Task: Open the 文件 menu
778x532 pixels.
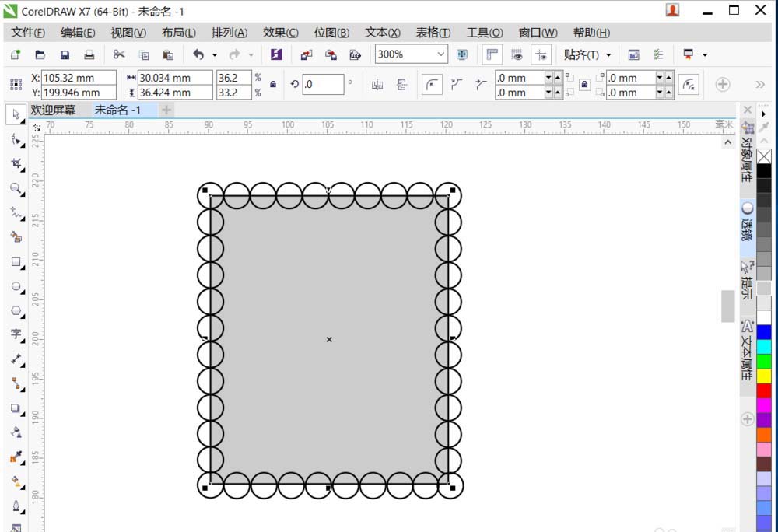Action: (27, 32)
